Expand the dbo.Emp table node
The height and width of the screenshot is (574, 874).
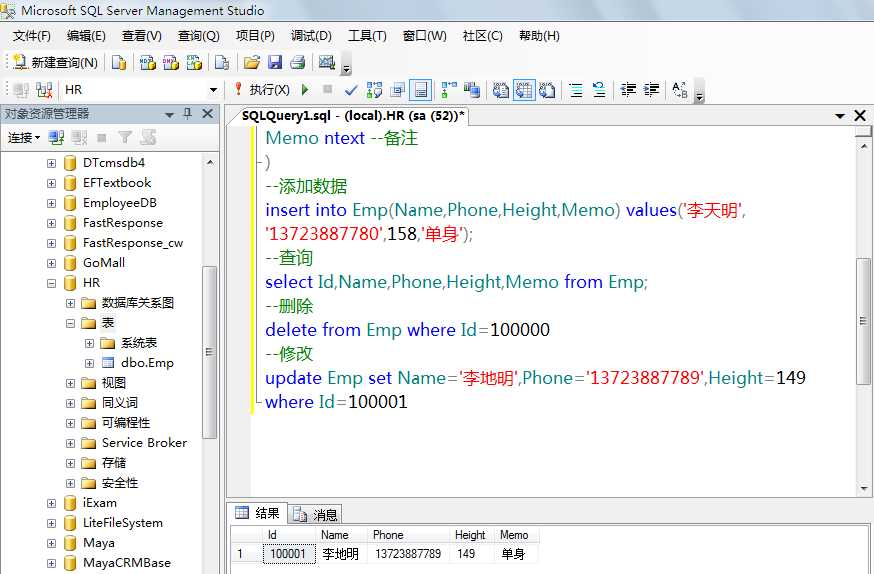[x=89, y=363]
